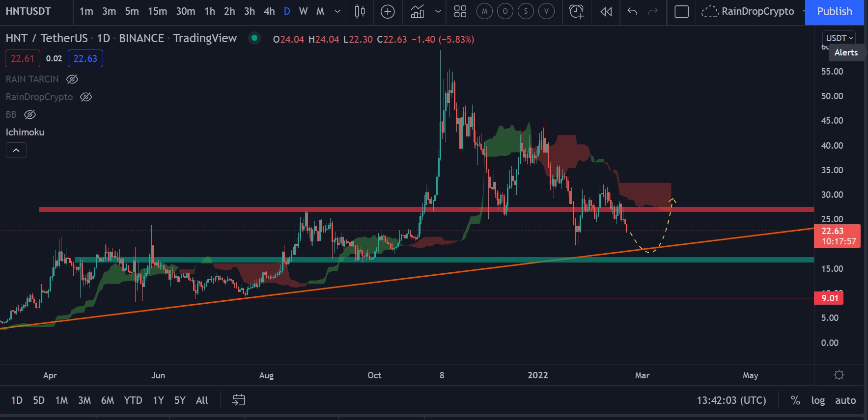Collapse the indicator legend with chevron
This screenshot has width=868, height=420.
coord(16,150)
